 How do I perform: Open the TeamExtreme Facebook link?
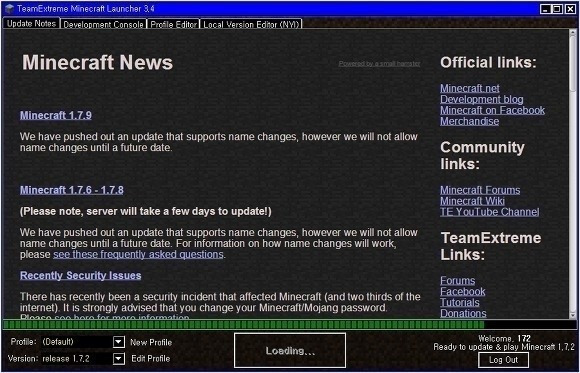coord(463,292)
